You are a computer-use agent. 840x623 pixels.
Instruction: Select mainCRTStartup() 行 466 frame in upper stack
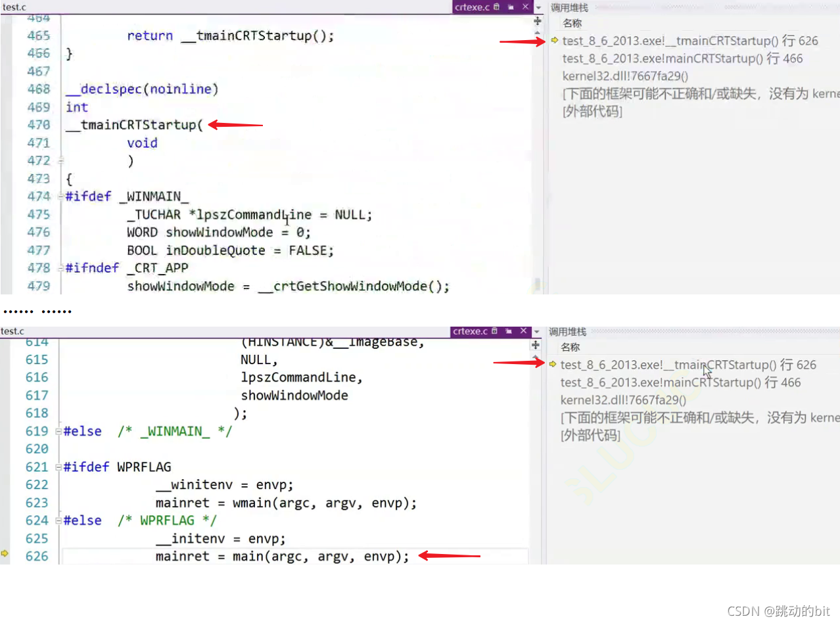click(x=682, y=58)
